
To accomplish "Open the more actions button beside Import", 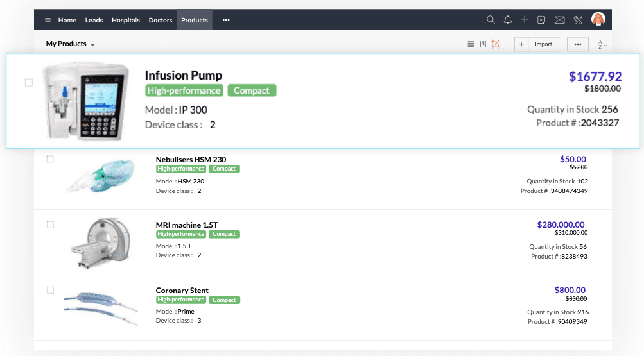I will tap(578, 44).
